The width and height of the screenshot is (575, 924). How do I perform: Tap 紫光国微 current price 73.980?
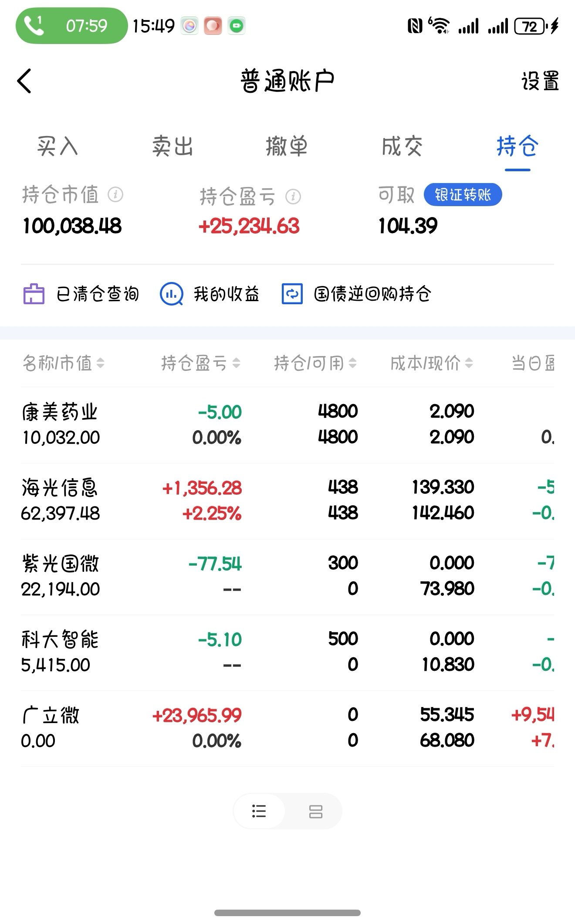[x=447, y=589]
